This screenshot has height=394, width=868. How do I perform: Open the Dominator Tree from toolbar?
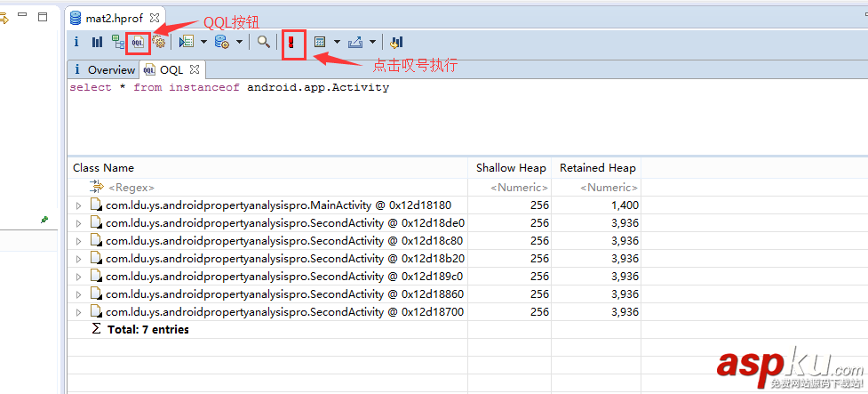(118, 42)
